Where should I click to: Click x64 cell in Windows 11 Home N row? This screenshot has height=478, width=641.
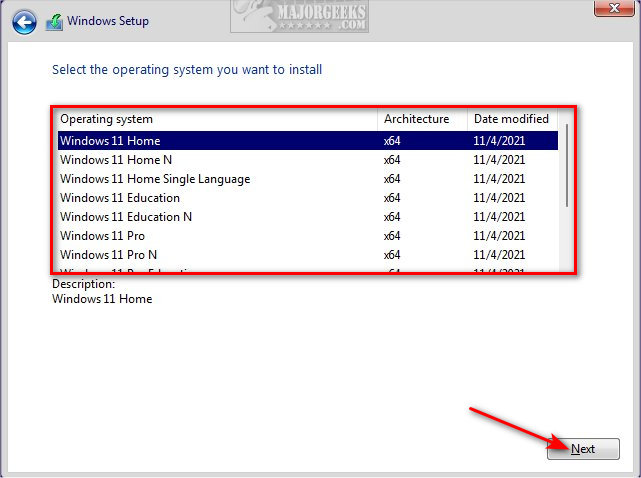pos(392,160)
